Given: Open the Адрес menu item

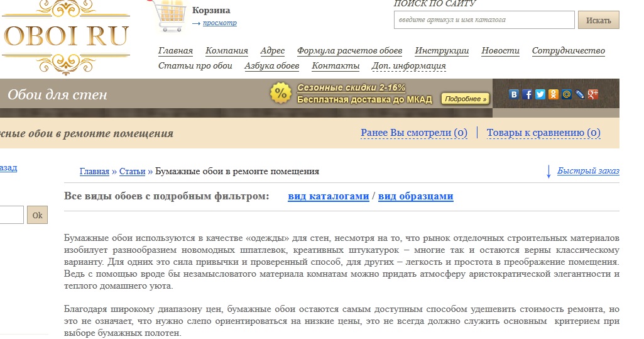Looking at the screenshot, I should (272, 50).
